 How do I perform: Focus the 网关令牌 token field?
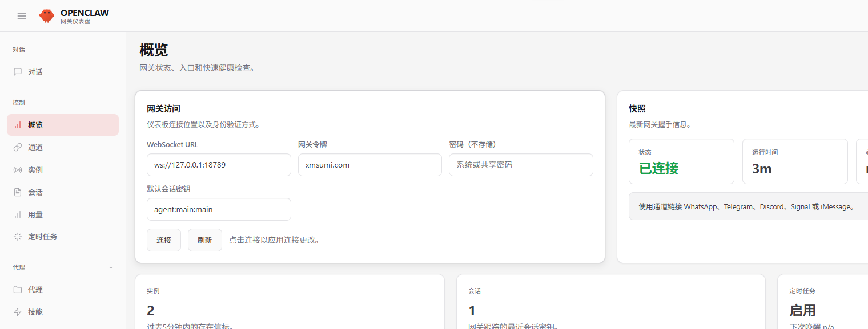tap(369, 165)
